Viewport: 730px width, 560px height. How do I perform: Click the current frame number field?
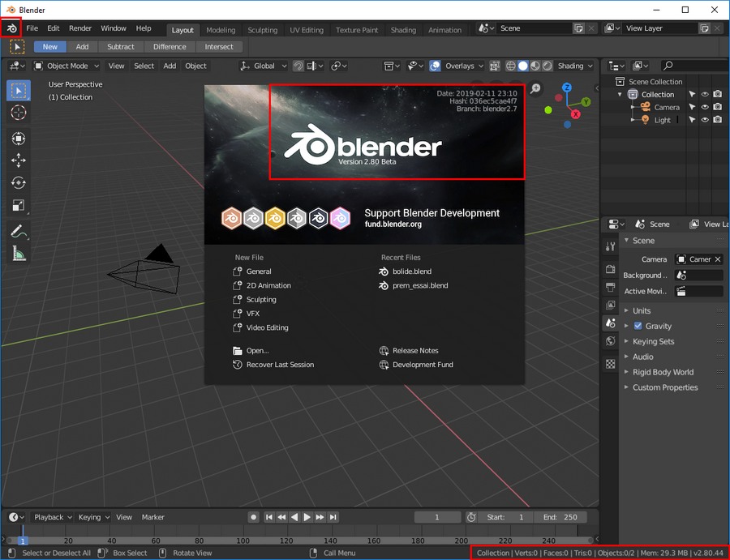coord(437,517)
